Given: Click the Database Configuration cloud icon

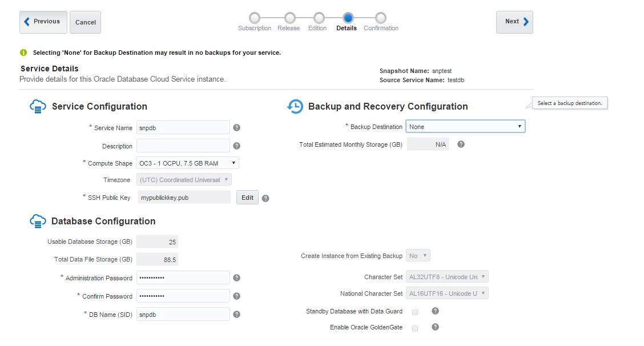Looking at the screenshot, I should pyautogui.click(x=38, y=221).
